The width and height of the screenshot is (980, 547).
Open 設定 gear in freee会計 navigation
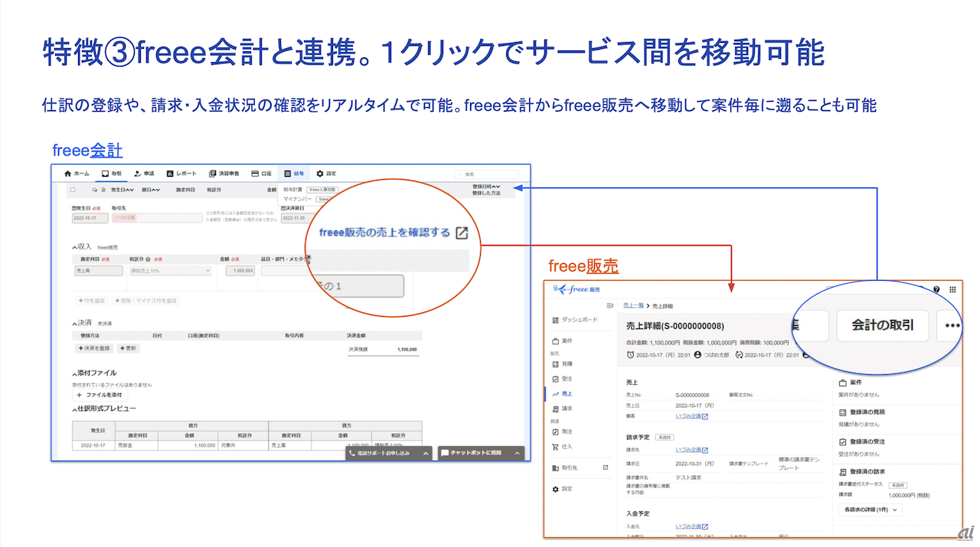(x=326, y=174)
